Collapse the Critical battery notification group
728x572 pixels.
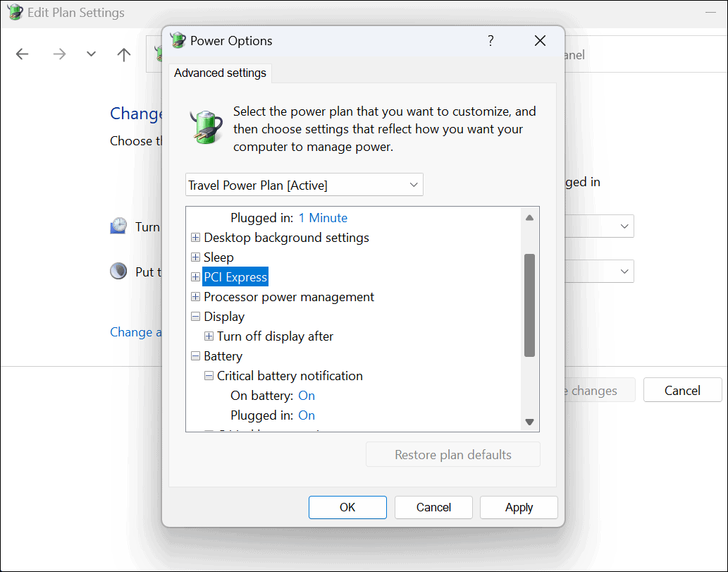point(208,375)
